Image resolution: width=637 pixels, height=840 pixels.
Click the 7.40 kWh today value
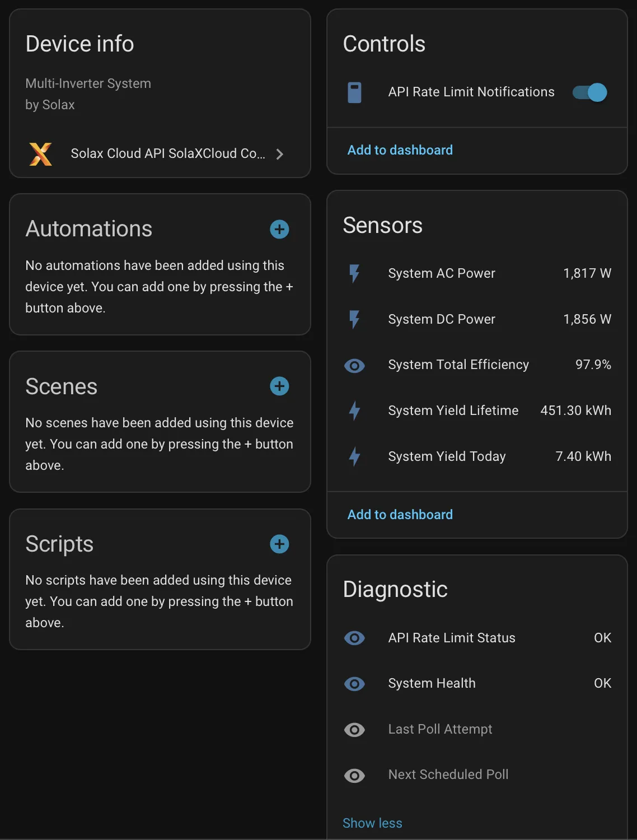click(x=583, y=457)
